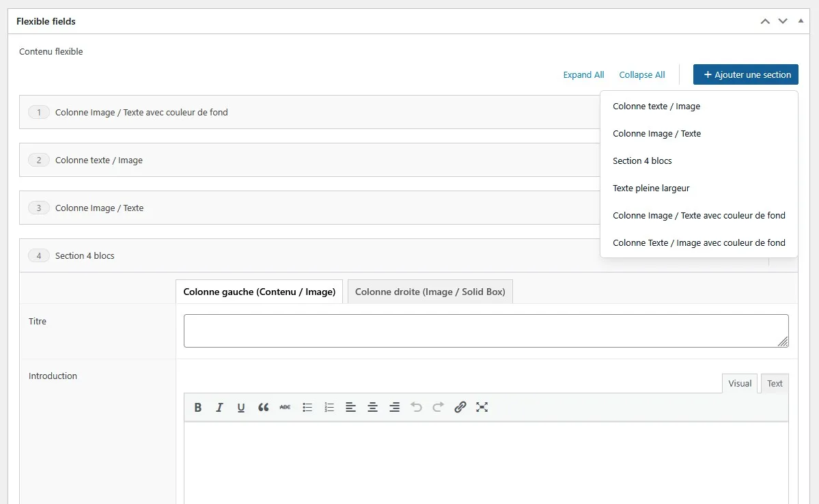This screenshot has height=504, width=819.
Task: Click Collapse All link
Action: pos(642,74)
